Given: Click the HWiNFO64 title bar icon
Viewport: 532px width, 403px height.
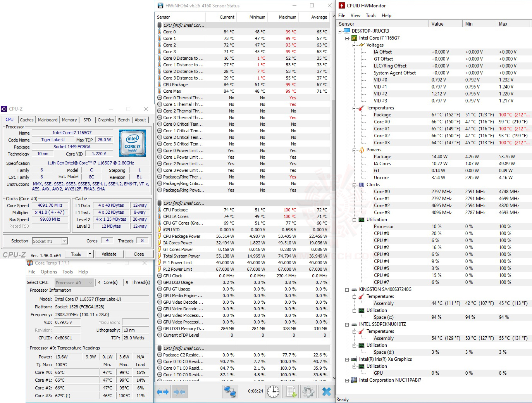Looking at the screenshot, I should pos(160,5).
